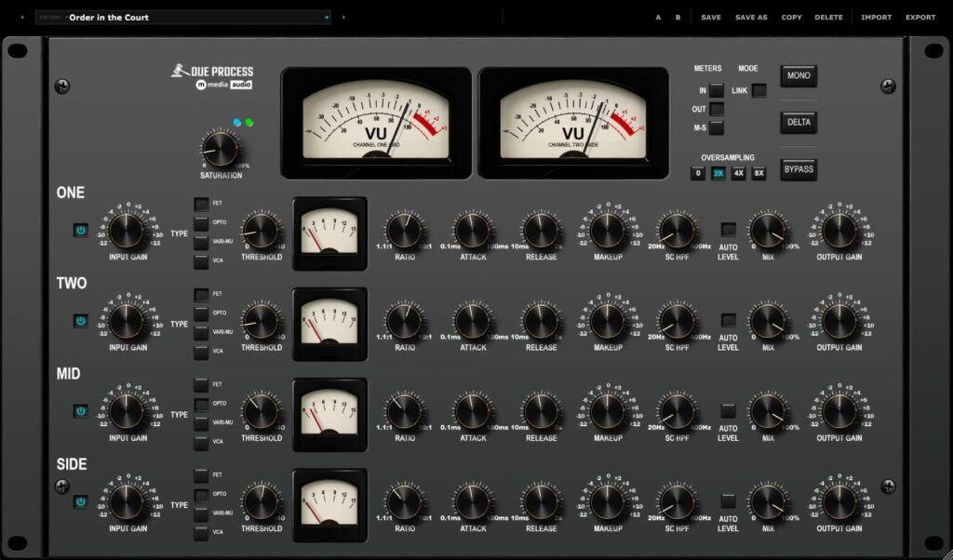
Task: Click the MIX knob on the MID channel
Action: click(x=768, y=412)
